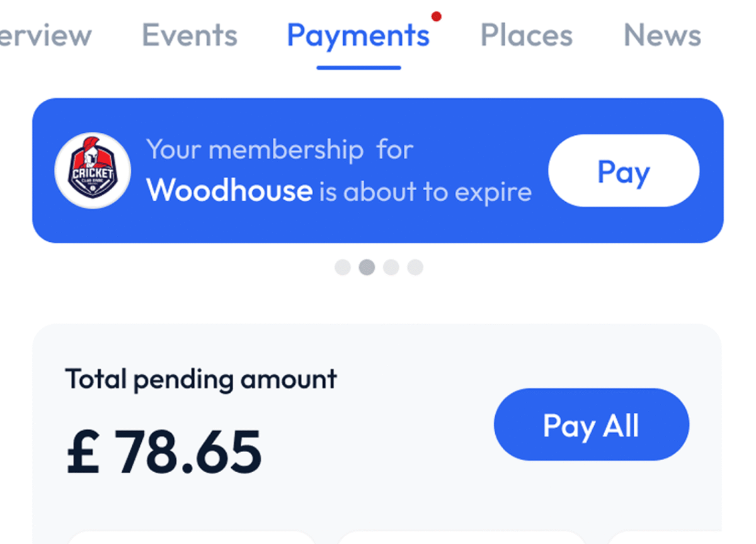Switch to the partially visible Overview tab

pyautogui.click(x=45, y=35)
